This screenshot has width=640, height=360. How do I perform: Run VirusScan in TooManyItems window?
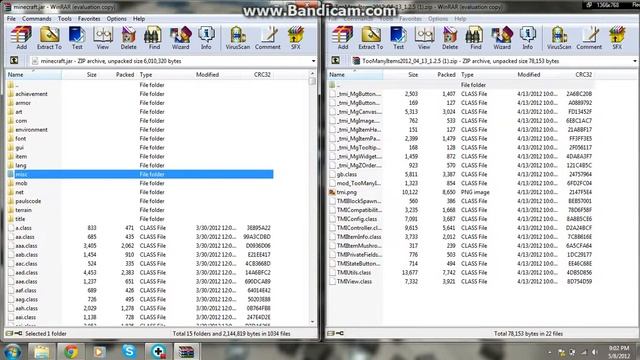559,38
